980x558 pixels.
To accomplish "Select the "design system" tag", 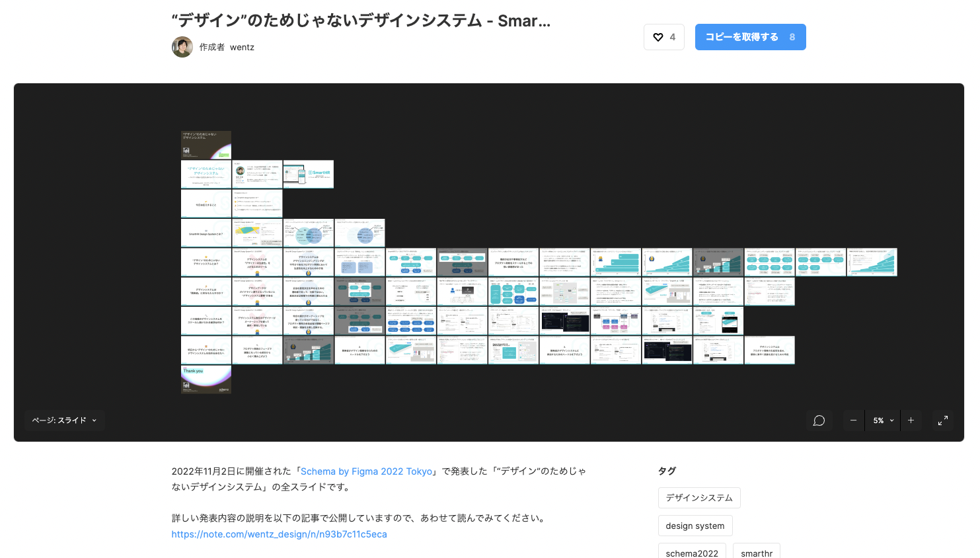I will coord(695,525).
